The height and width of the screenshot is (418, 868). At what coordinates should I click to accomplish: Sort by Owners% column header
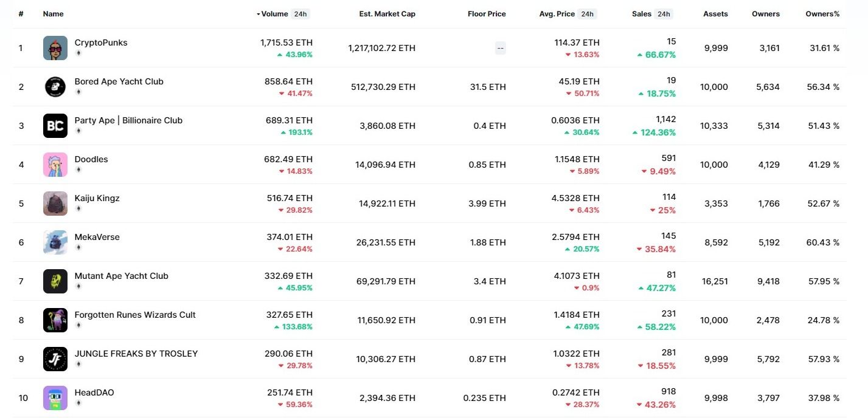tap(822, 14)
